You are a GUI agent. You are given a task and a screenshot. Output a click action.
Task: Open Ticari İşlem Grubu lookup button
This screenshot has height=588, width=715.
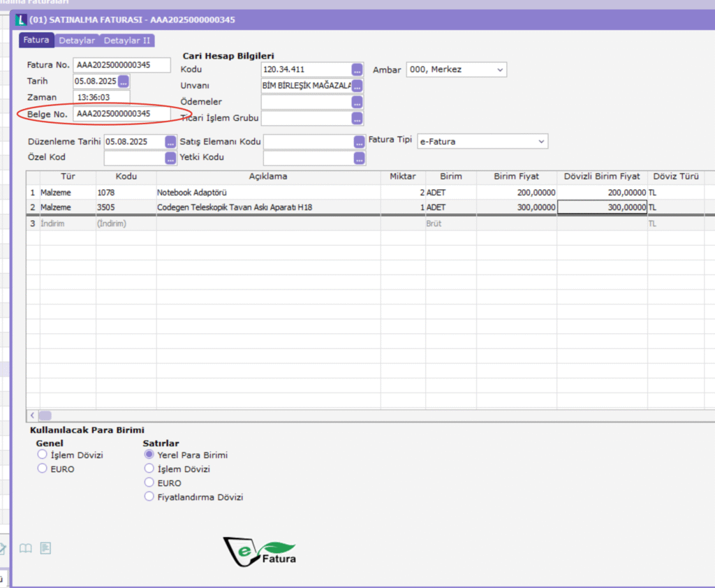357,118
